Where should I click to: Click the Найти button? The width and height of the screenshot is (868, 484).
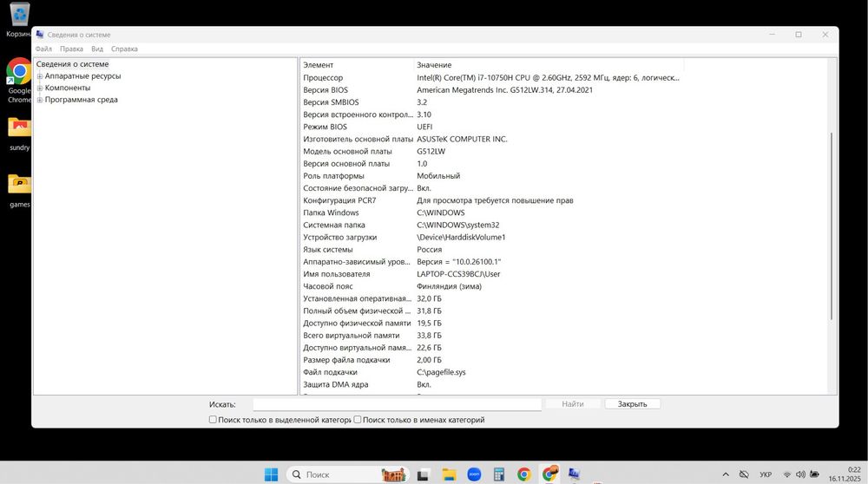573,404
